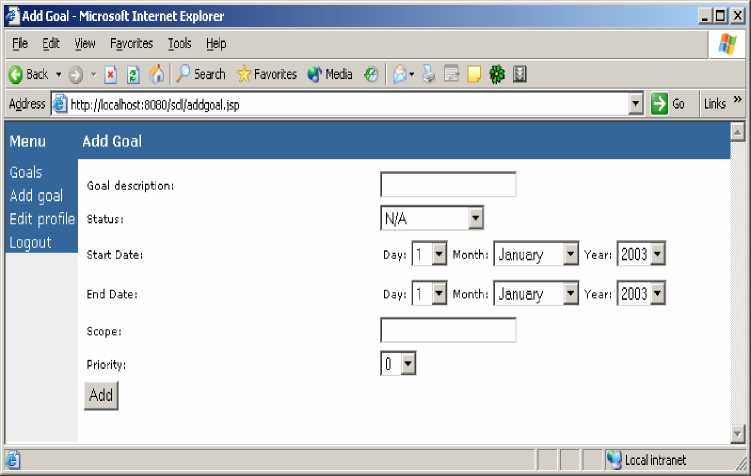This screenshot has width=751, height=476.
Task: Click the Local intranet zone indicator
Action: pos(647,460)
